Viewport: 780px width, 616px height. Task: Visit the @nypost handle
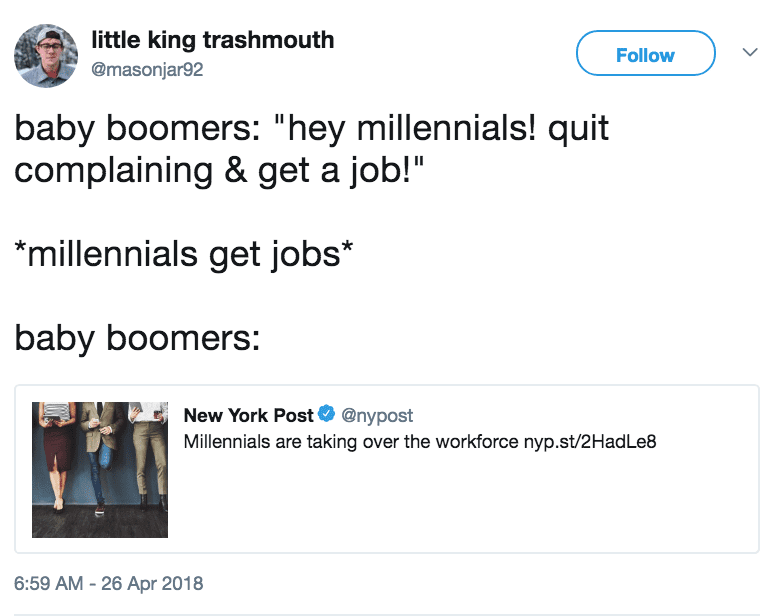[377, 415]
